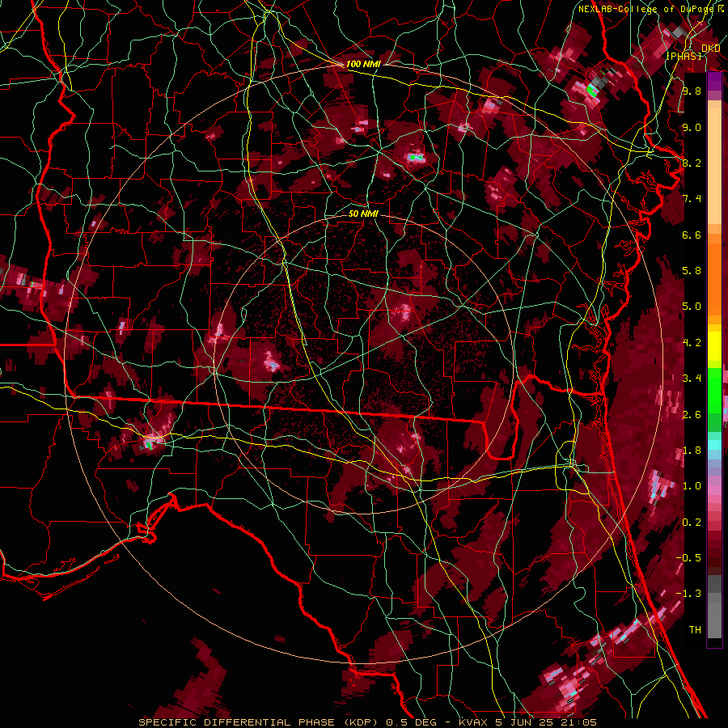Viewport: 728px width, 728px height.
Task: Click the 4.2 value on the scale
Action: click(692, 343)
